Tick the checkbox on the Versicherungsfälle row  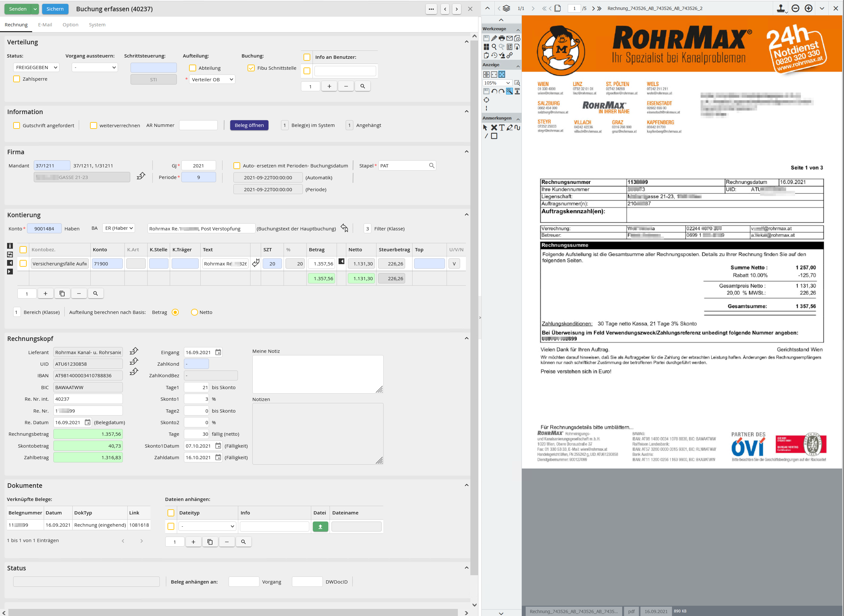pos(23,263)
